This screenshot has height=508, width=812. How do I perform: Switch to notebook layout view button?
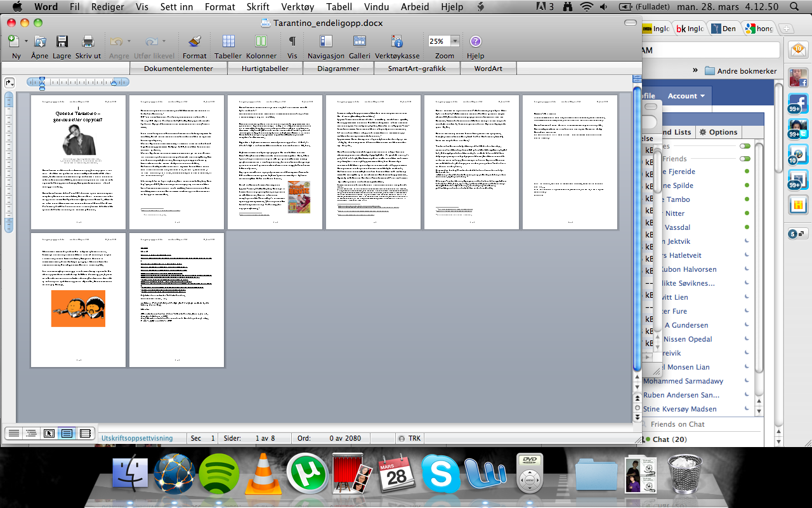(86, 433)
